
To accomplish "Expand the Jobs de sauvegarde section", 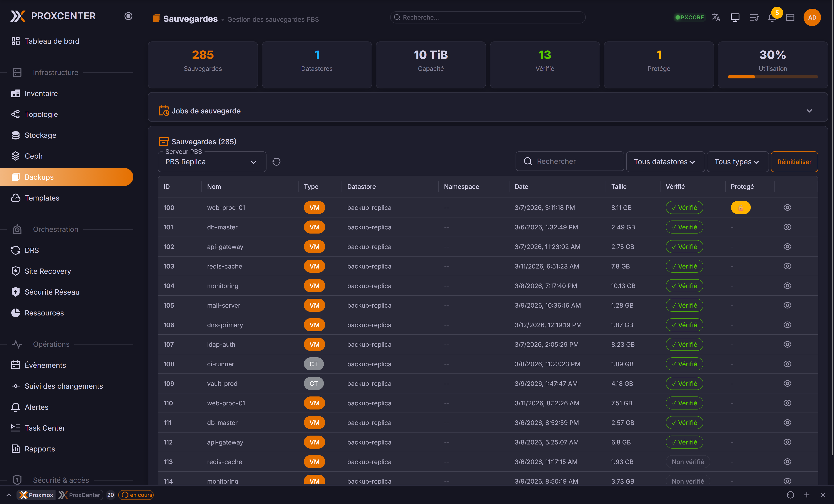I will pos(809,111).
